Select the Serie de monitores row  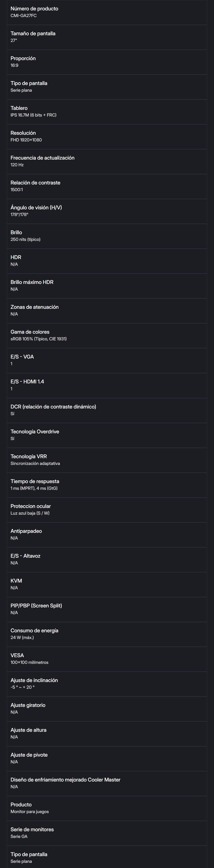click(x=107, y=833)
